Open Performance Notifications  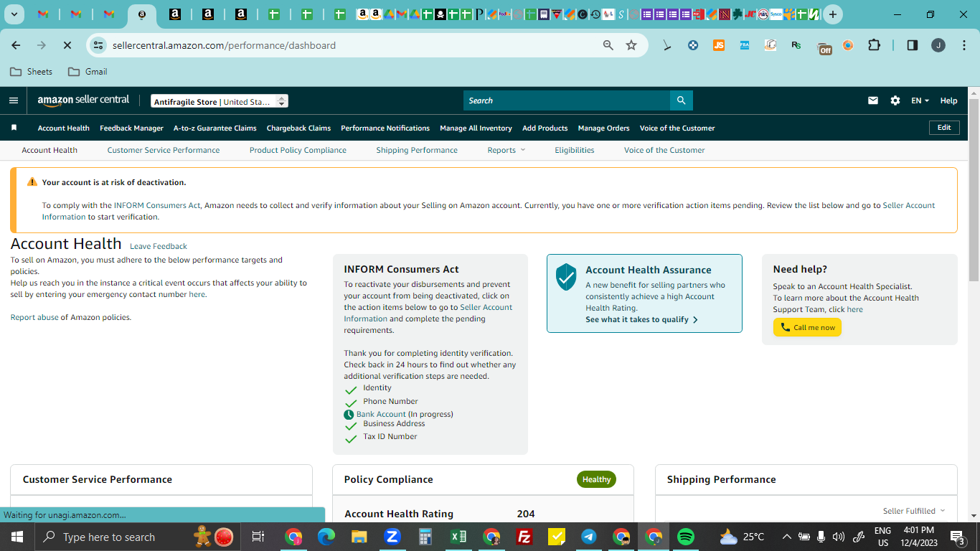[x=385, y=128]
